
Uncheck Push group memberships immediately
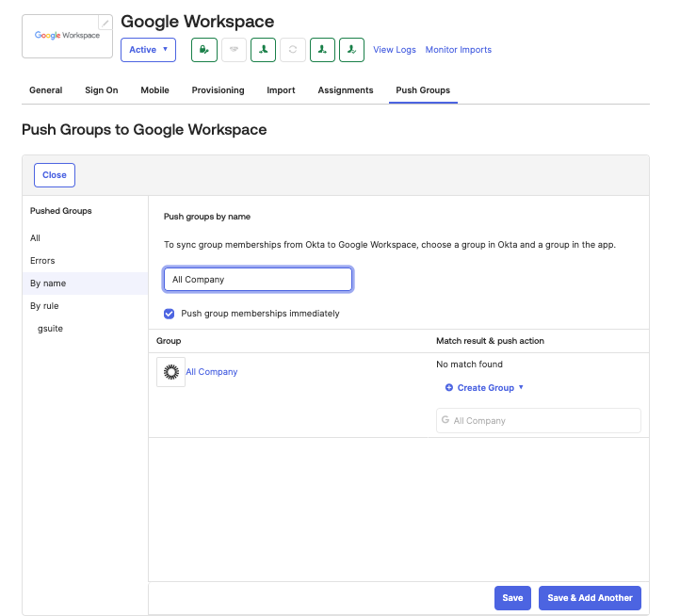tap(170, 314)
